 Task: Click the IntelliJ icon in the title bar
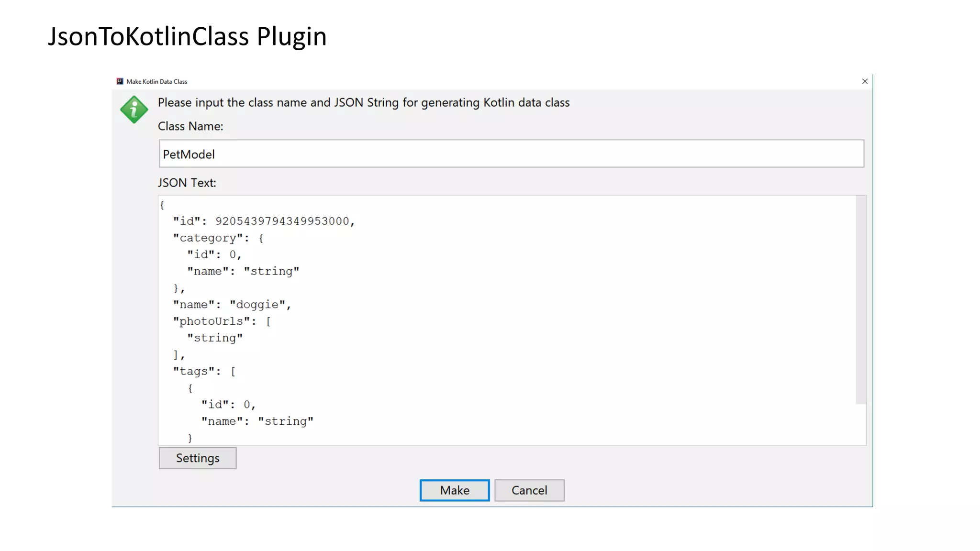(120, 81)
